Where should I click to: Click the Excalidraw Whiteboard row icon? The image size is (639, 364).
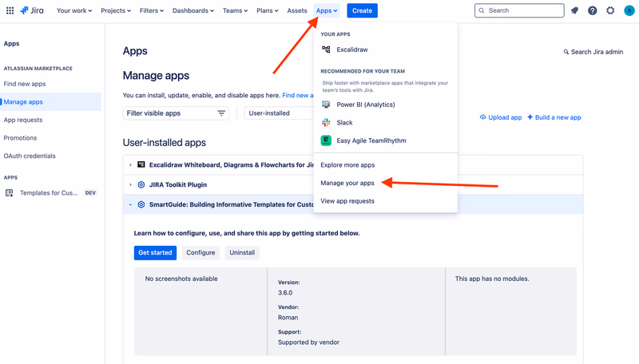click(x=141, y=164)
